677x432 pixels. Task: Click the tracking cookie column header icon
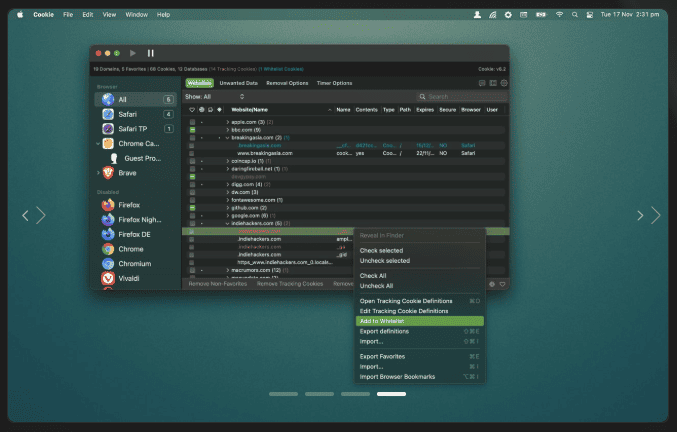201,110
